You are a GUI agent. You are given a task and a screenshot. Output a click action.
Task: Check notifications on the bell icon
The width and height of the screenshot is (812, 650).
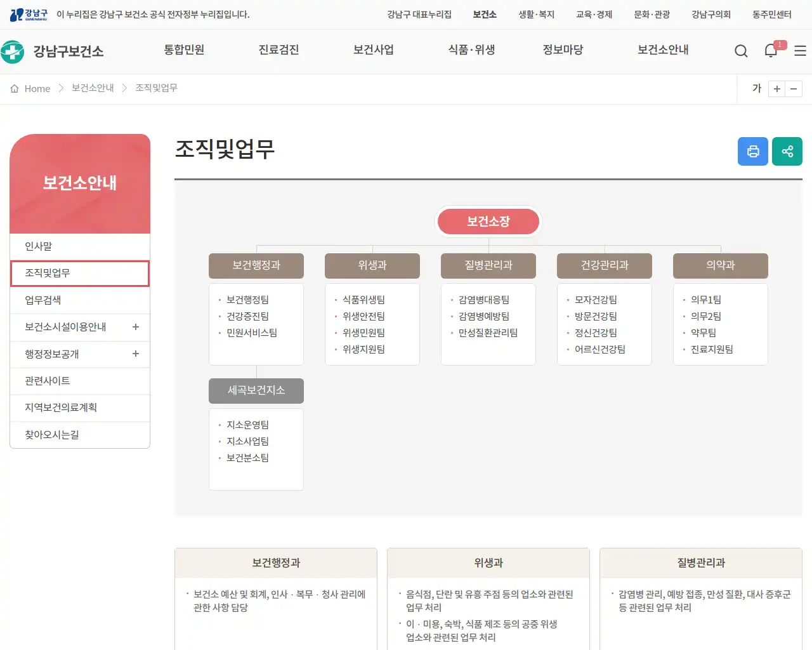pos(770,51)
